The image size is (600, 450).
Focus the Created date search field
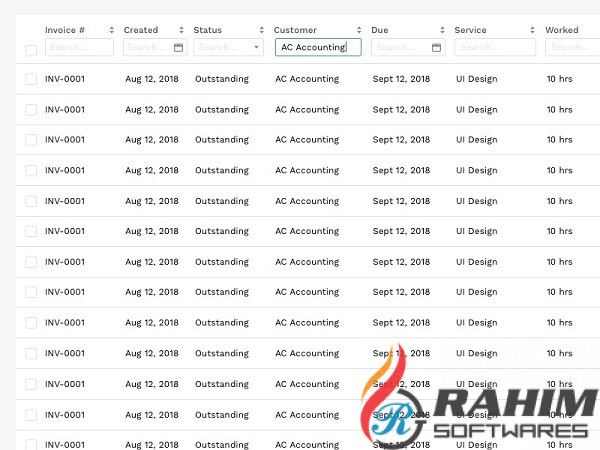pyautogui.click(x=155, y=47)
